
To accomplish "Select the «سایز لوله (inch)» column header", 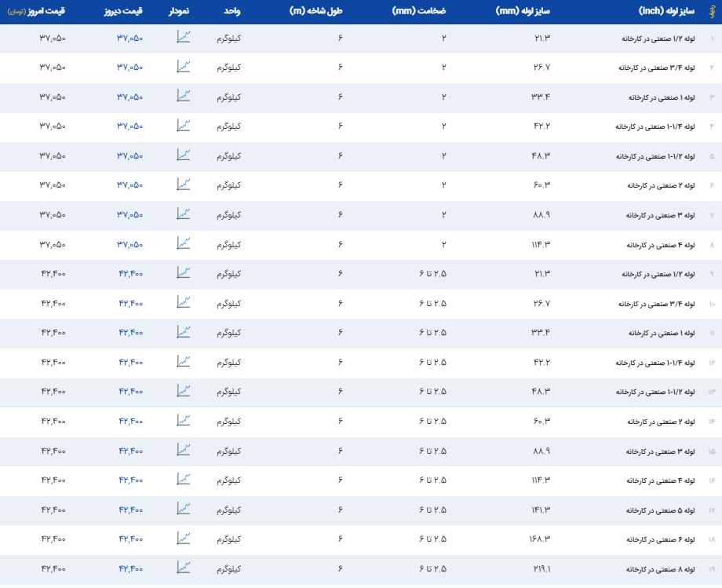I will tap(665, 12).
